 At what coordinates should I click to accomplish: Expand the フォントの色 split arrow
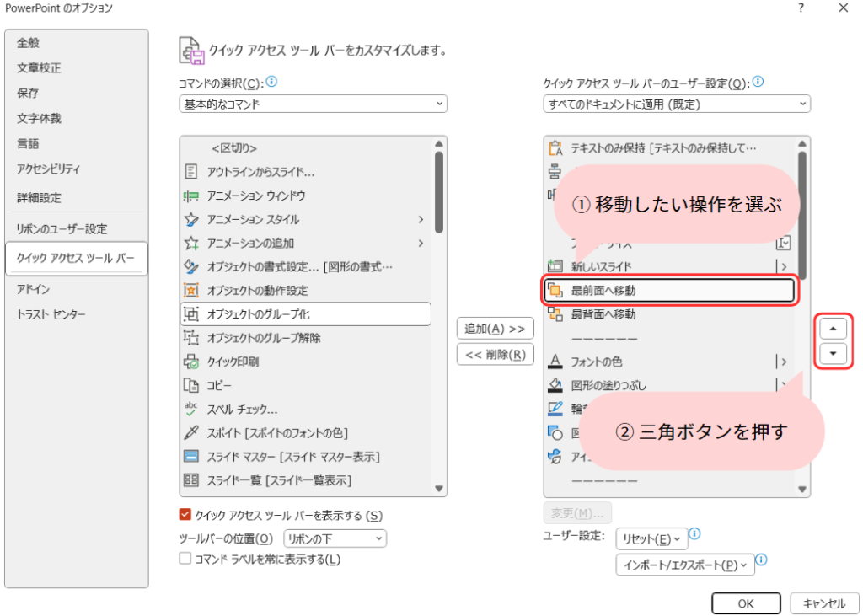pos(783,362)
